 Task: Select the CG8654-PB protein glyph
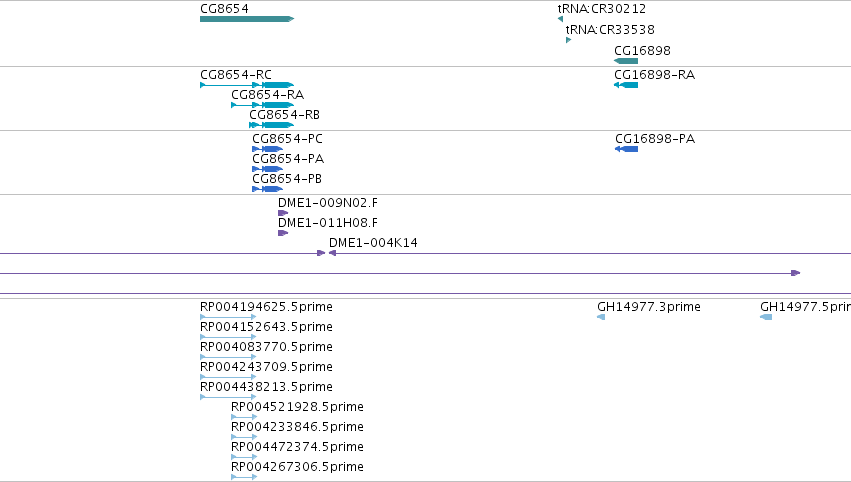(x=268, y=189)
